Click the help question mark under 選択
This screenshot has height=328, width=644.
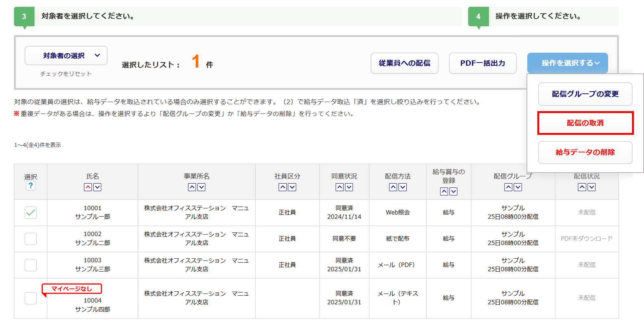[30, 186]
